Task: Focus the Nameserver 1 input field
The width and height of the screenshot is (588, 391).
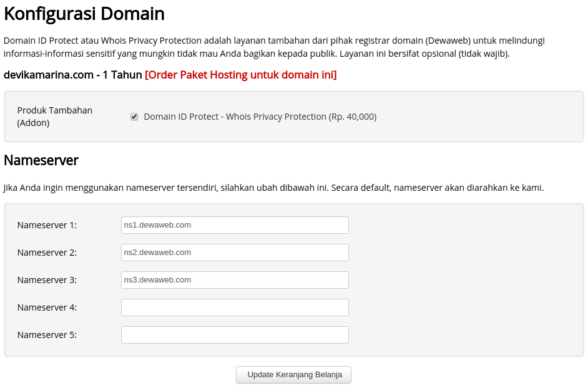Action: click(235, 225)
